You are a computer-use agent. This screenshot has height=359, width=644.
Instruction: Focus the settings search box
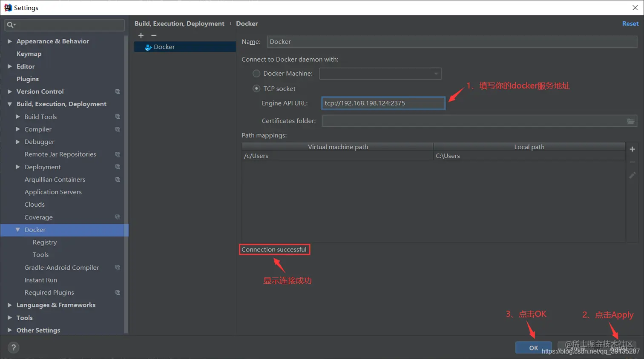coord(64,25)
